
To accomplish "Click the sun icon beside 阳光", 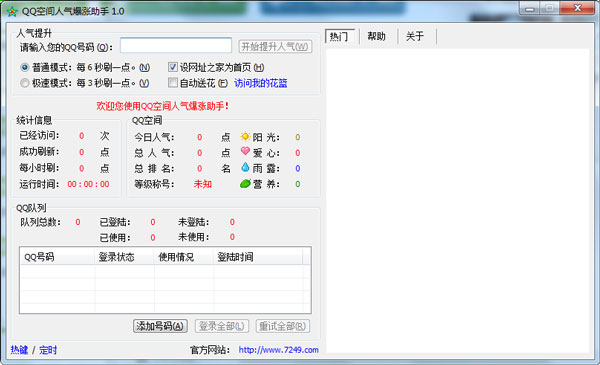I will pyautogui.click(x=245, y=137).
